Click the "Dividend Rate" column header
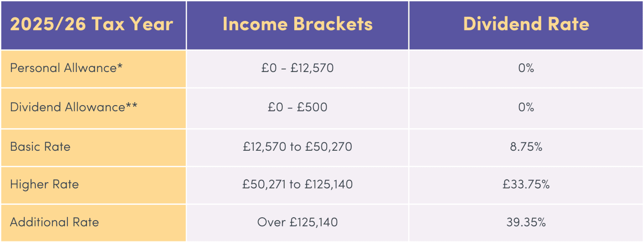 click(526, 24)
